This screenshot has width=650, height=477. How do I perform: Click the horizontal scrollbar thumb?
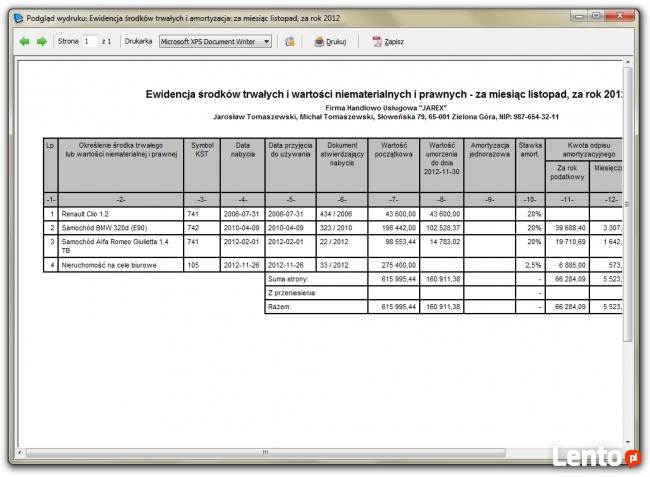[265, 453]
